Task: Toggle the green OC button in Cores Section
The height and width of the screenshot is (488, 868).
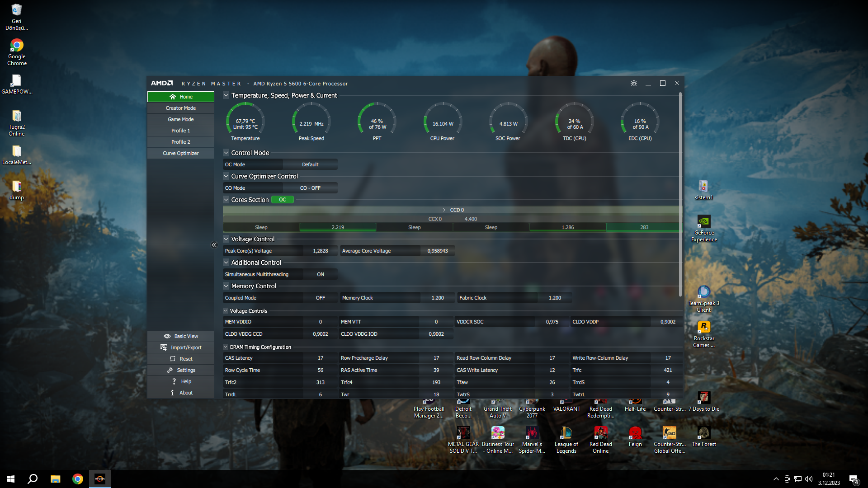Action: tap(282, 200)
